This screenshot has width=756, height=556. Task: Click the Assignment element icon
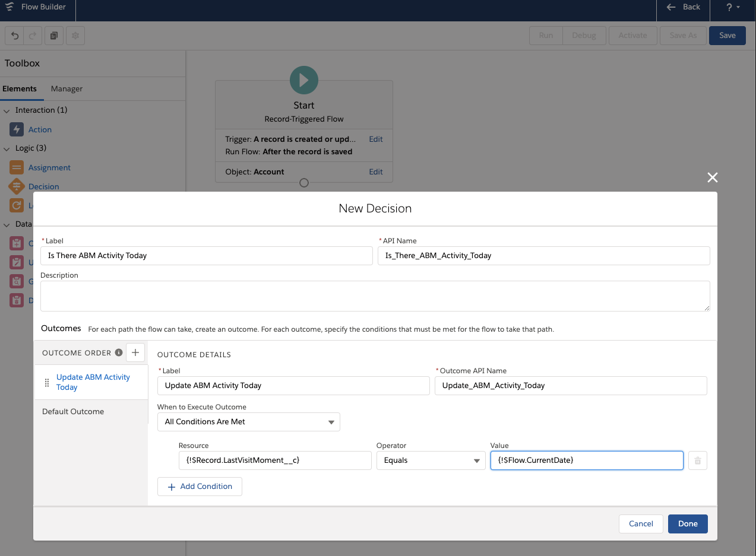pyautogui.click(x=17, y=167)
